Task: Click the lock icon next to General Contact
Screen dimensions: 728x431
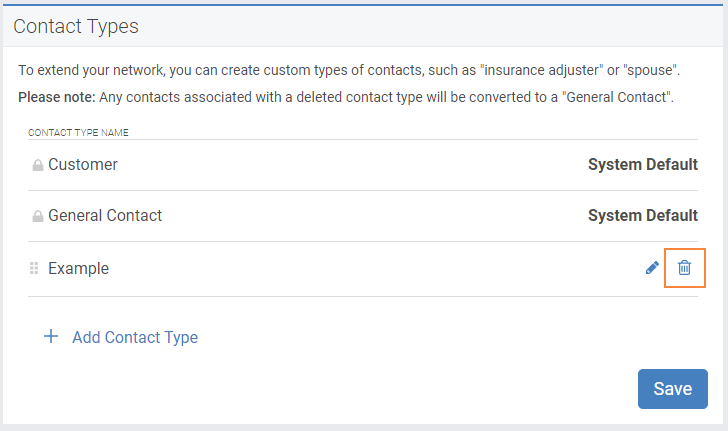Action: tap(38, 216)
